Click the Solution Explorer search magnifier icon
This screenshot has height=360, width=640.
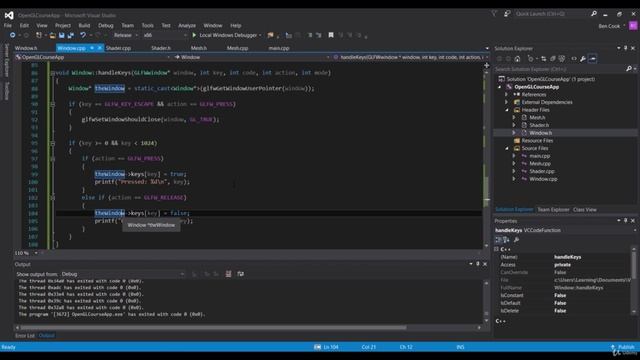629,69
